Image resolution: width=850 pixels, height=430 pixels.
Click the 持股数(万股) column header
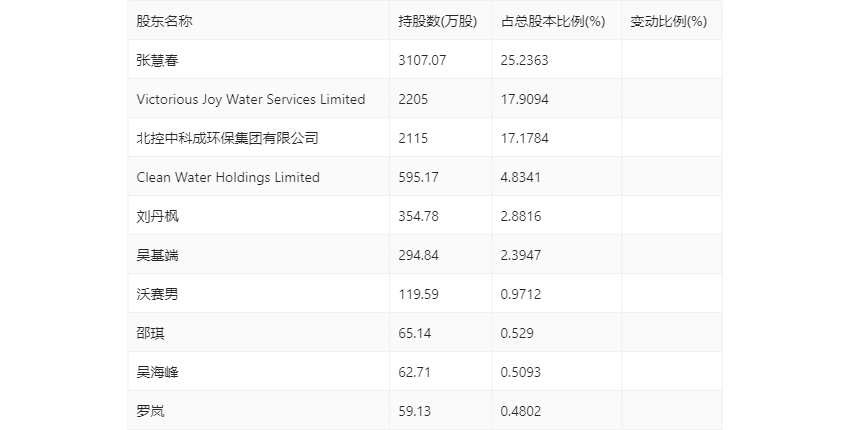tap(437, 21)
